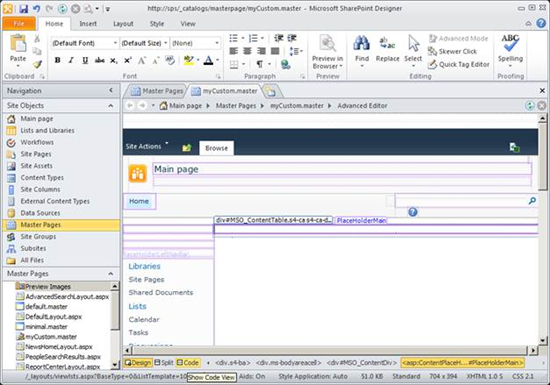
Task: Select default.master in Master Pages list
Action: coord(46,306)
